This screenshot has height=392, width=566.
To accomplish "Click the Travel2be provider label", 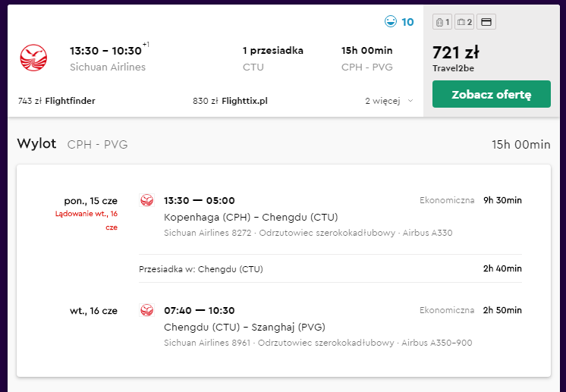I will point(453,68).
